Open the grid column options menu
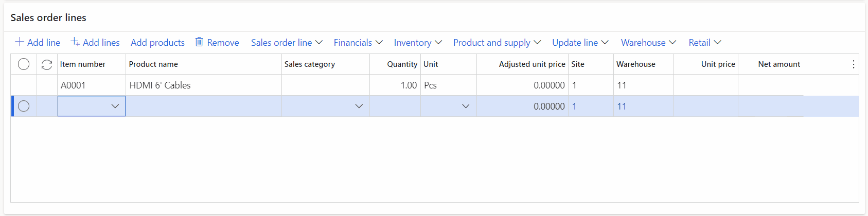Viewport: 868px width, 216px height. click(x=853, y=64)
